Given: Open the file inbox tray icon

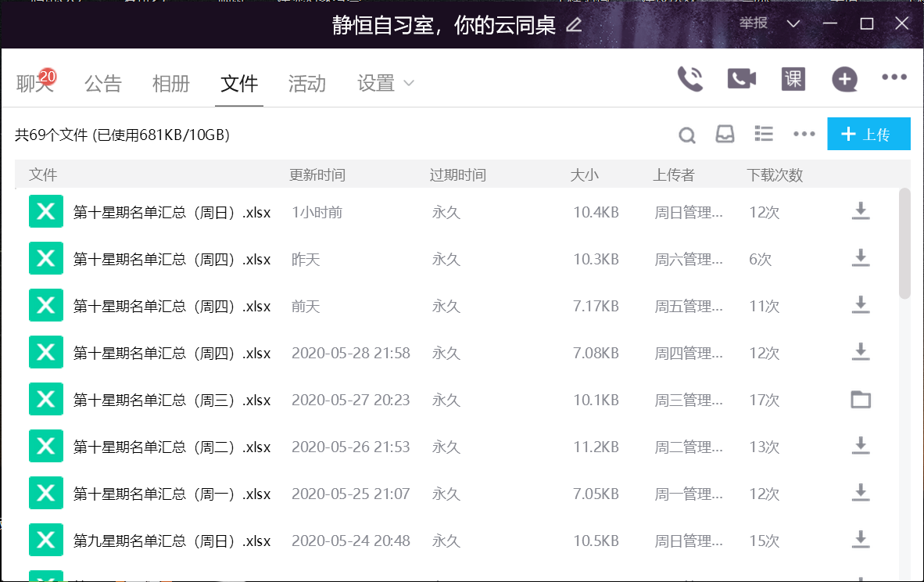Looking at the screenshot, I should coord(725,135).
